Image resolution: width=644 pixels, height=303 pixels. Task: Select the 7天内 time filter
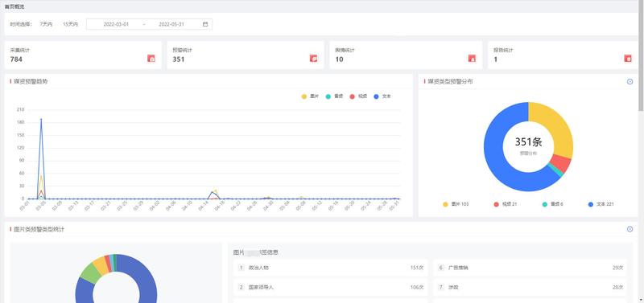[x=46, y=24]
